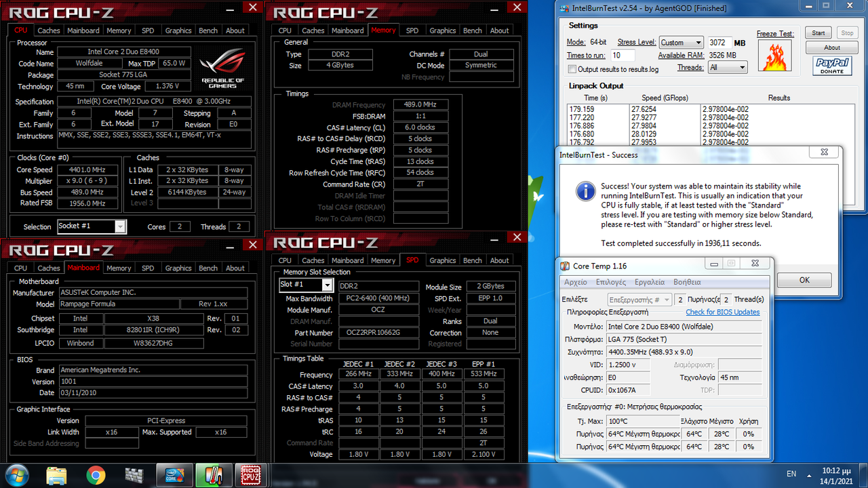
Task: Switch to Caches tab in CPU window
Action: [49, 30]
